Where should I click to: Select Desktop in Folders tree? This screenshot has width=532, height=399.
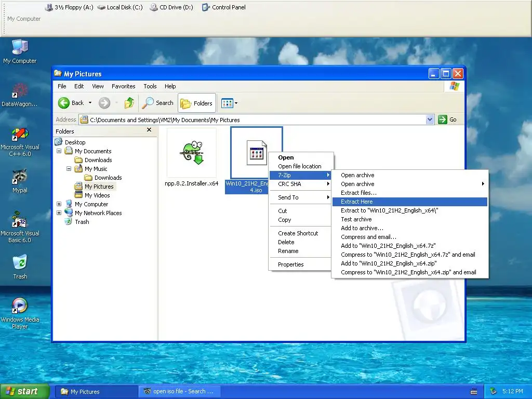point(71,142)
